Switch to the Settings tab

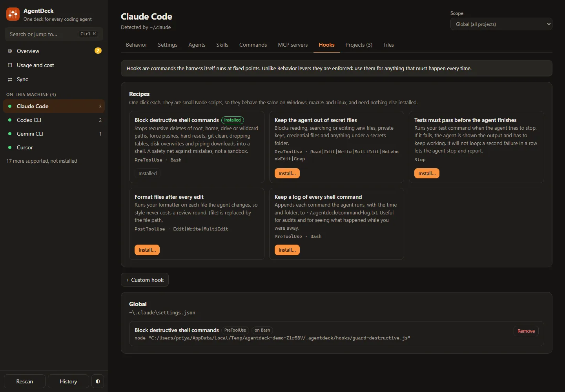pyautogui.click(x=168, y=45)
